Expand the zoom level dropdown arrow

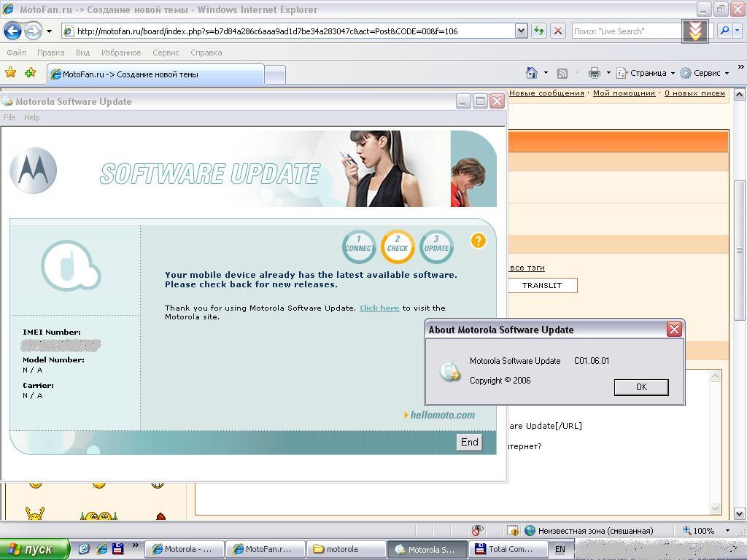(727, 531)
